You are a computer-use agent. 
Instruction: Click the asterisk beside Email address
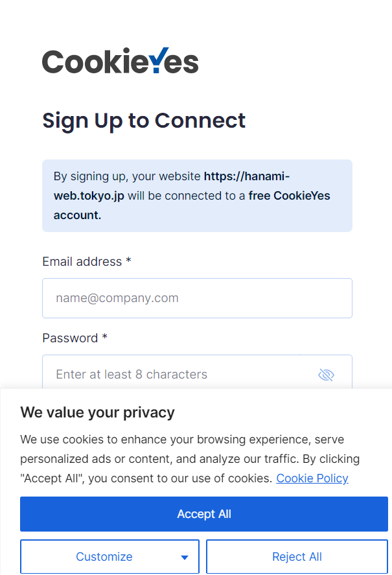(x=128, y=261)
